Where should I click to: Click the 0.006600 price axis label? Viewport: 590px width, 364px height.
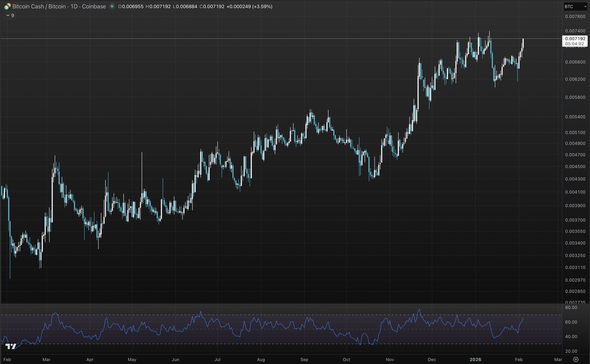coord(575,62)
